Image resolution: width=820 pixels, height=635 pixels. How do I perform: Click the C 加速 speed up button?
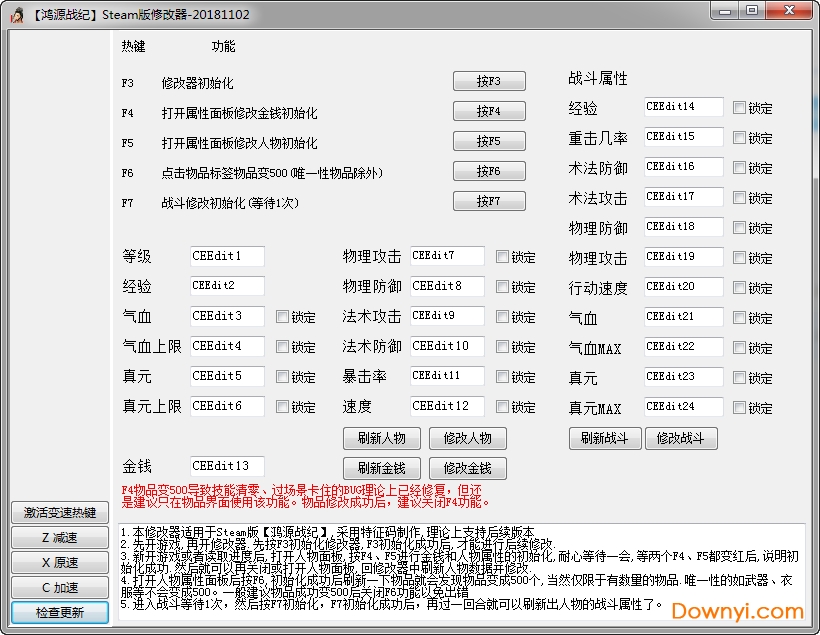click(x=58, y=585)
